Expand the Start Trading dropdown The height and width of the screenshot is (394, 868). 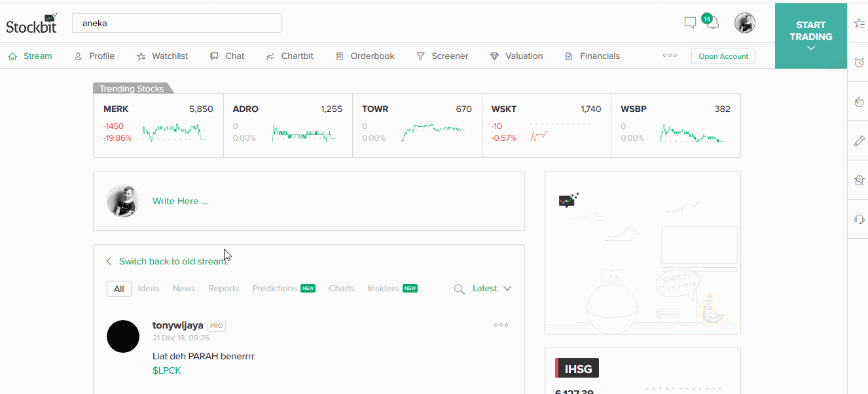[810, 36]
